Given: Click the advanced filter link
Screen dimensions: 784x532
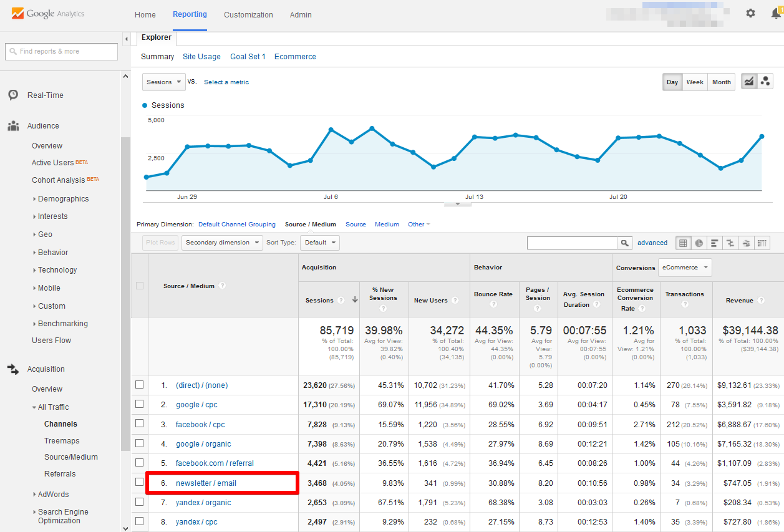Looking at the screenshot, I should click(652, 243).
